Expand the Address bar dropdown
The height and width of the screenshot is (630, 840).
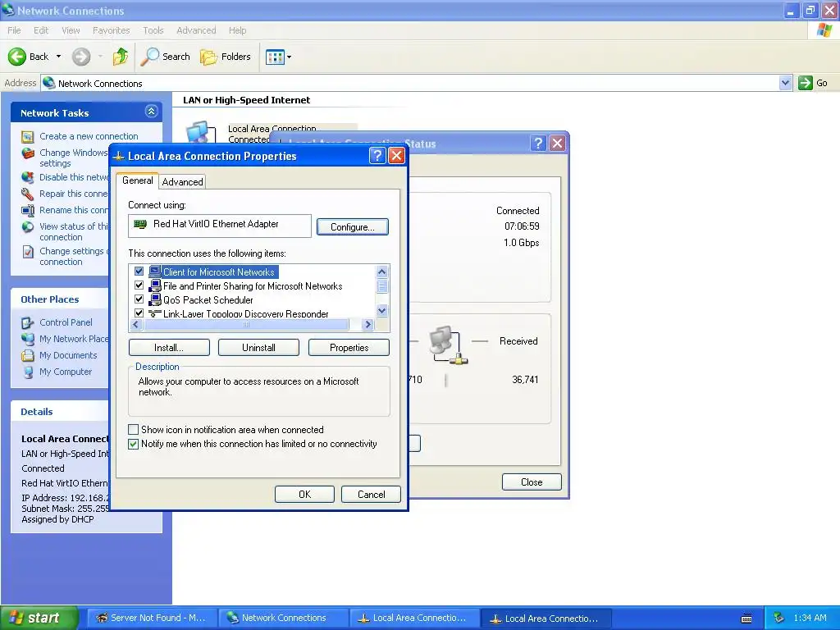pyautogui.click(x=785, y=83)
